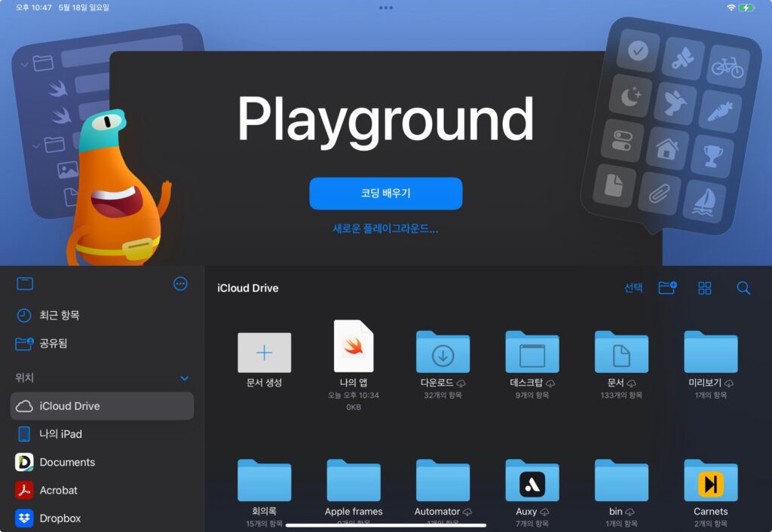
Task: Click the 새로운 플레이그라운드 link
Action: click(385, 228)
